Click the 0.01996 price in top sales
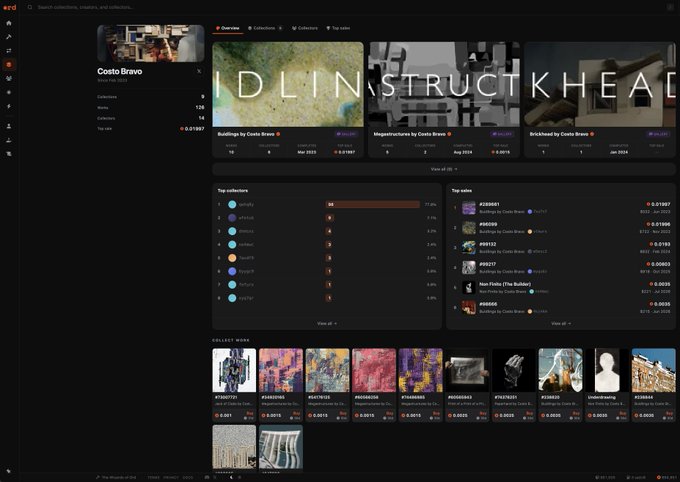Viewport: 680px width, 482px height. pos(658,224)
